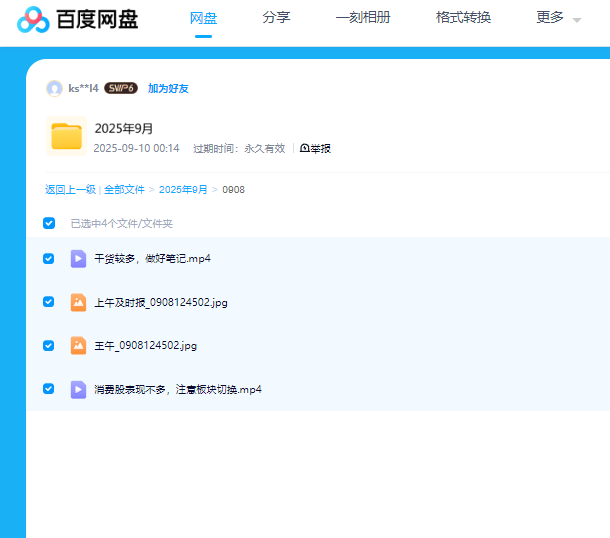
Task: Click the 加为好友 link
Action: [x=168, y=88]
